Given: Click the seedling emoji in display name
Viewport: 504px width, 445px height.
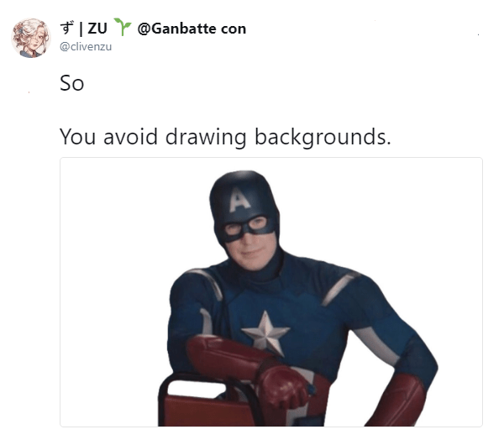Looking at the screenshot, I should tap(123, 27).
